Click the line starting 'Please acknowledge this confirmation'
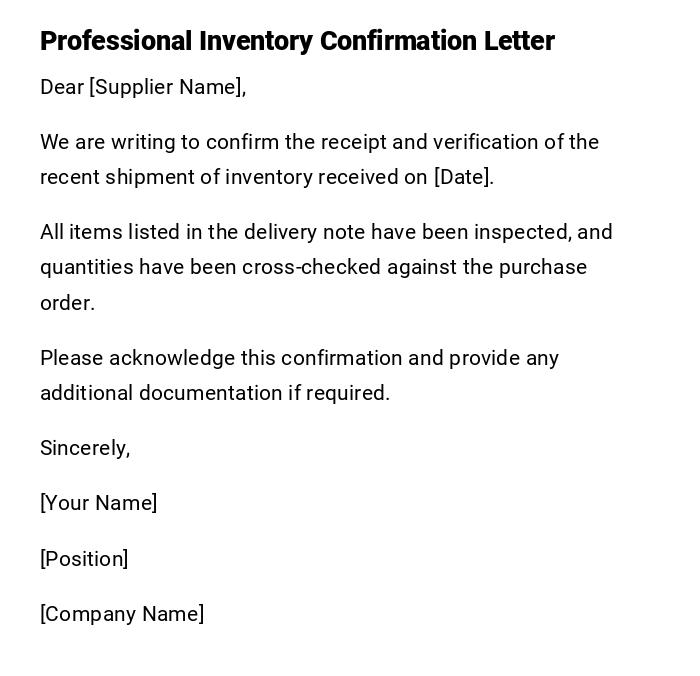The width and height of the screenshot is (700, 676). [x=299, y=358]
